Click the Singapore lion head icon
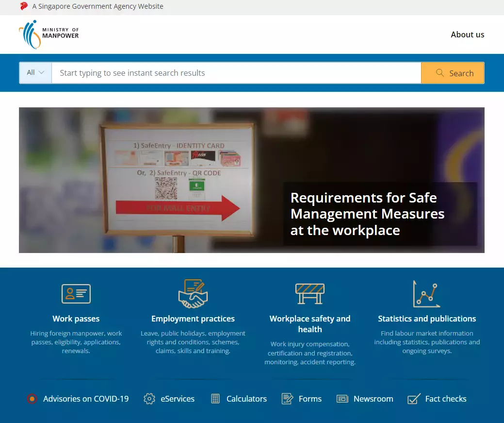The image size is (504, 423). pos(24,6)
